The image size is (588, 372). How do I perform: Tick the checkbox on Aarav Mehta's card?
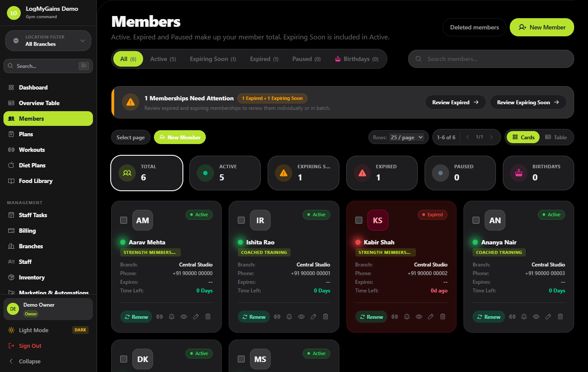click(124, 220)
